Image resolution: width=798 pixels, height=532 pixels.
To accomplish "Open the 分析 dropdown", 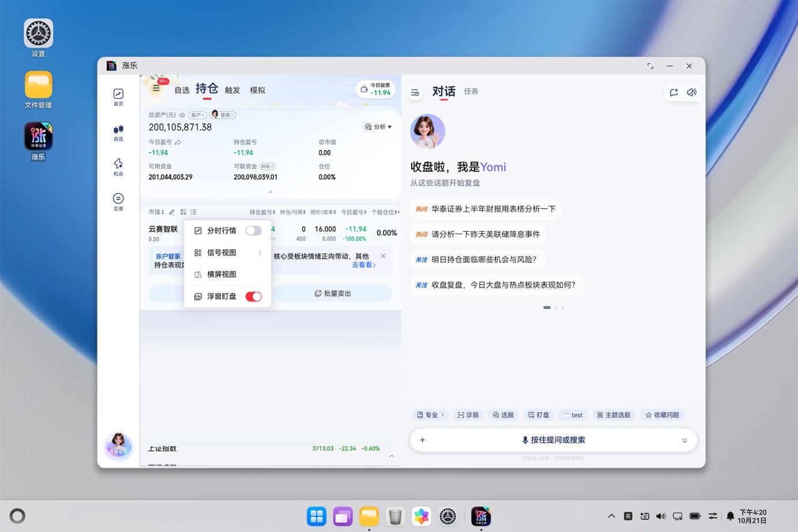I will point(378,127).
